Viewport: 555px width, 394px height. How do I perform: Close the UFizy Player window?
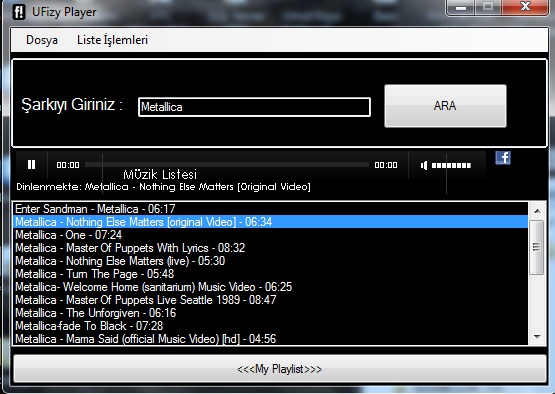pos(525,6)
